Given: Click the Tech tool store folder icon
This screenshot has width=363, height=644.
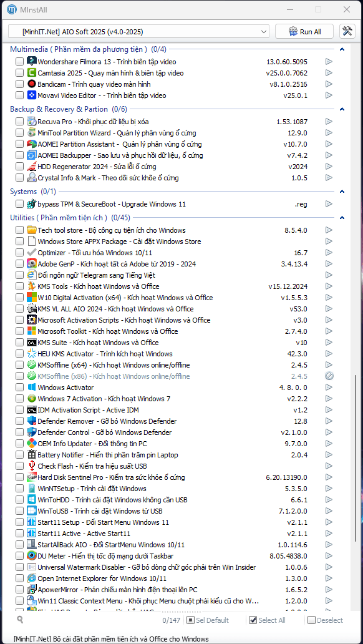Looking at the screenshot, I should click(32, 230).
